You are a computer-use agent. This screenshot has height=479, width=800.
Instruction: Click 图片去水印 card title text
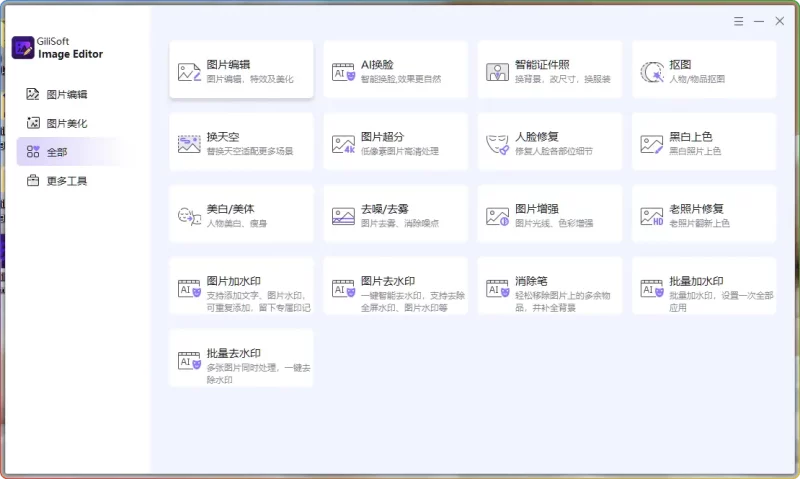pyautogui.click(x=388, y=281)
